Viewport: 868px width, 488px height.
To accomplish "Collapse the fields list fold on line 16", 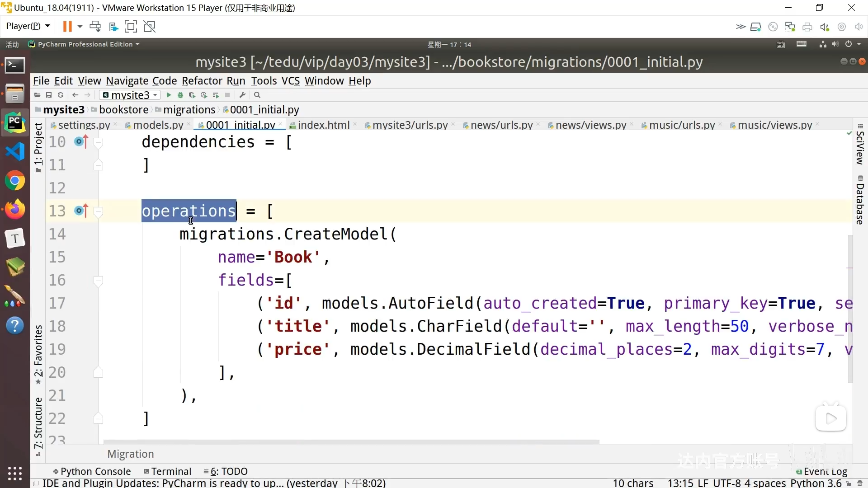I will (98, 281).
